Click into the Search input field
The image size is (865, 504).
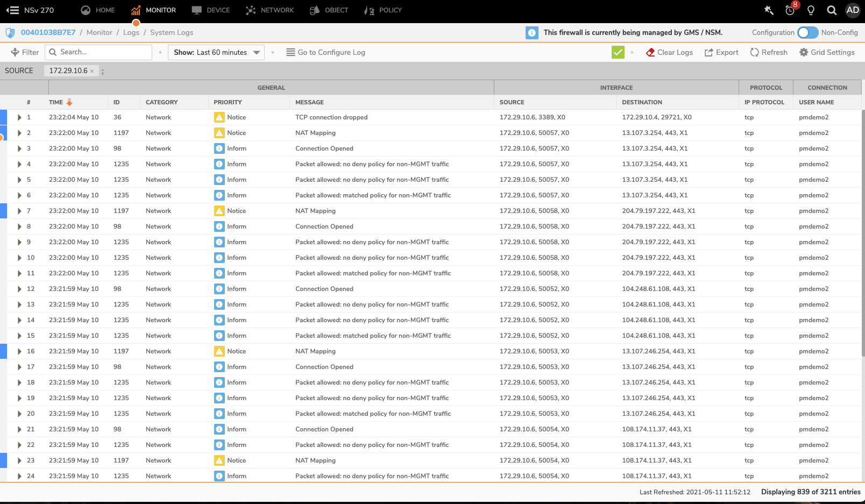point(98,52)
